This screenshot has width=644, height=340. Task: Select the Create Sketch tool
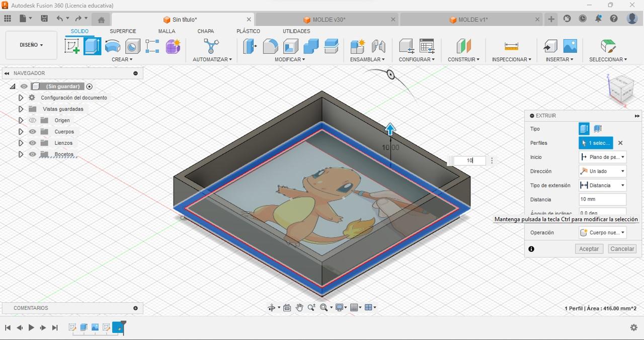72,46
